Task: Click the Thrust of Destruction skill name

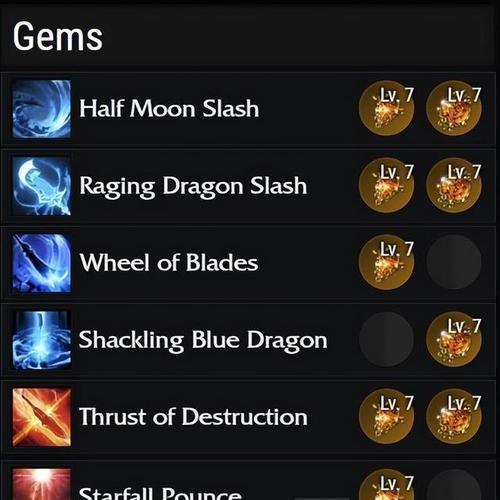Action: pos(193,417)
